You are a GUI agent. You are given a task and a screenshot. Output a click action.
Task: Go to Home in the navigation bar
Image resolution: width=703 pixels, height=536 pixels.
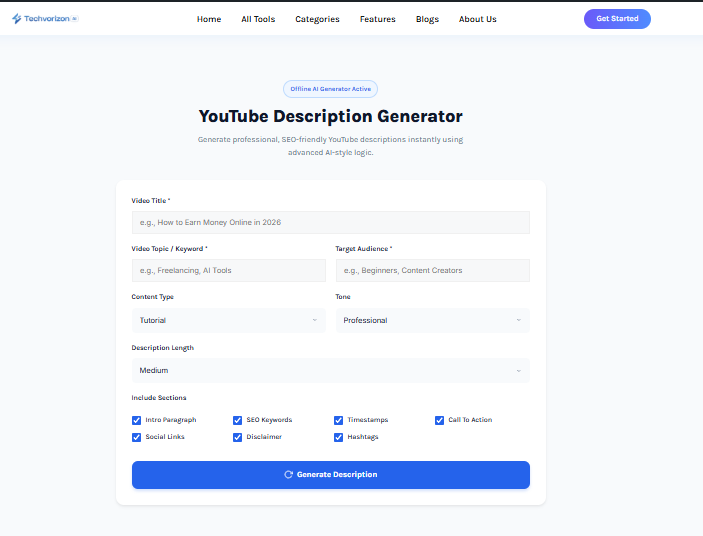(x=209, y=19)
